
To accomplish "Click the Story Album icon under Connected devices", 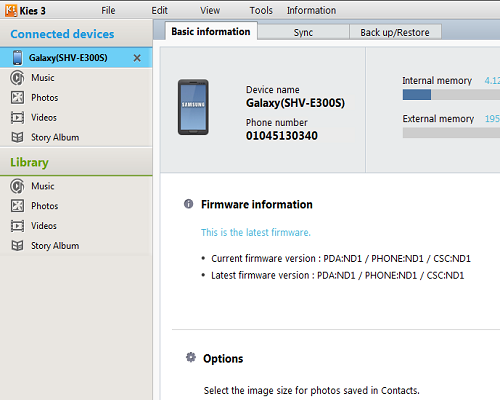I will (17, 137).
